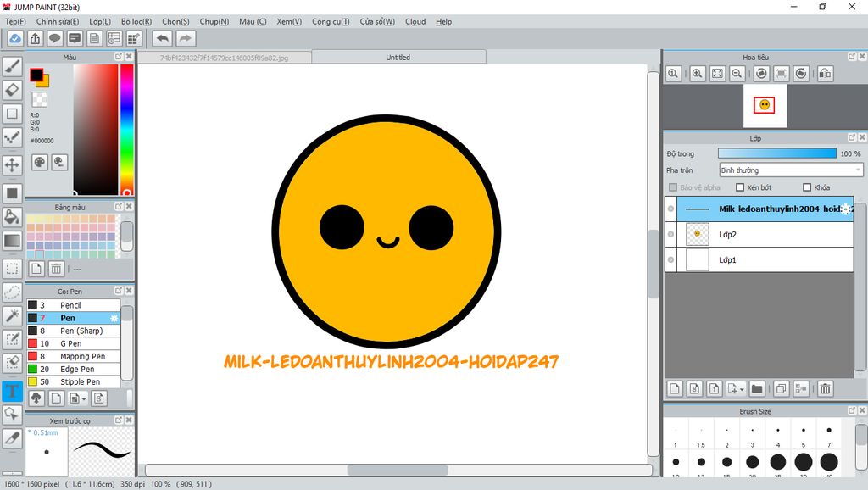Select the rectangular Select tool

point(12,269)
